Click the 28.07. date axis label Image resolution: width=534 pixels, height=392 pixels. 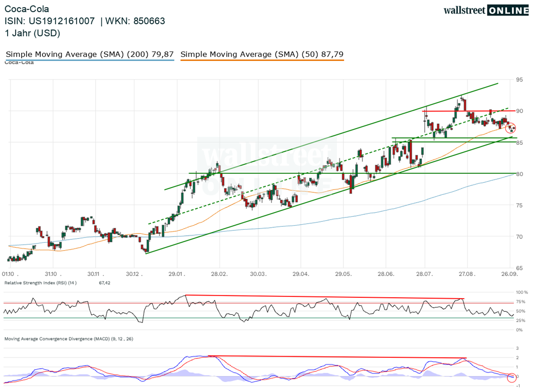(x=425, y=274)
